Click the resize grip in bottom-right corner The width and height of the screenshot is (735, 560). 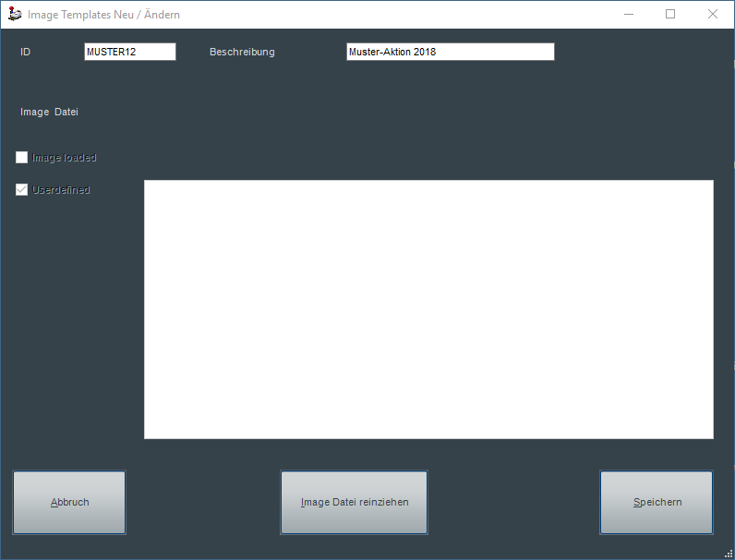click(x=729, y=554)
